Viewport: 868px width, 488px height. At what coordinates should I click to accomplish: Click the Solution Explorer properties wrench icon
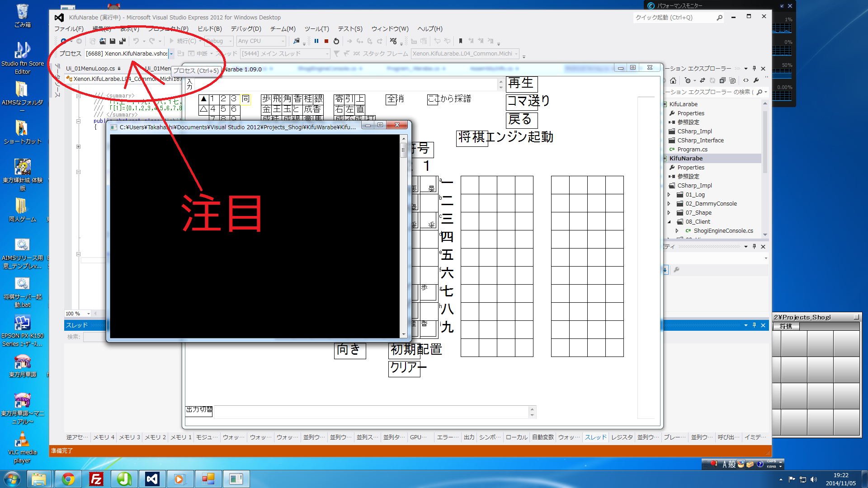coord(756,80)
